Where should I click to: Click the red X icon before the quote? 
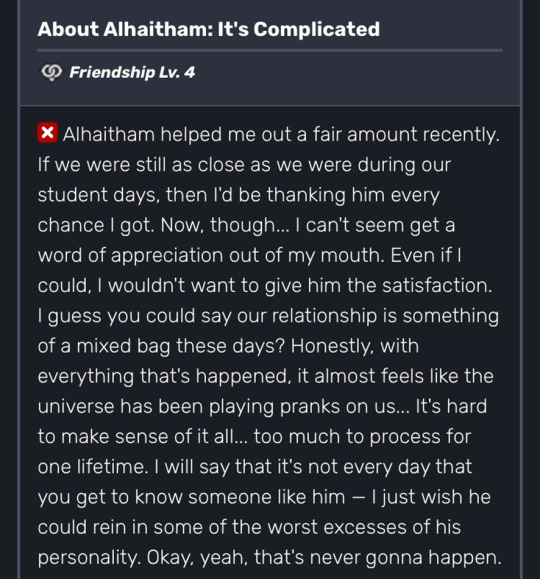47,133
